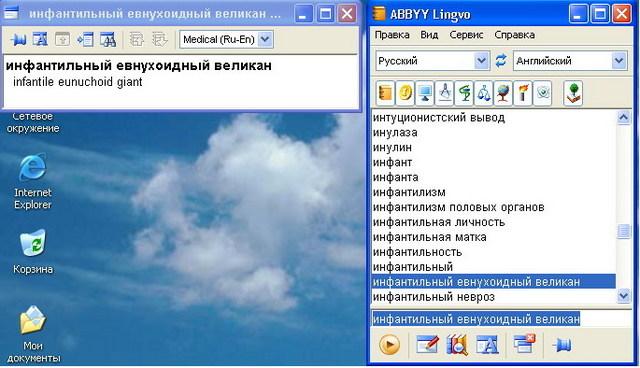640x368 pixels.
Task: Select 'интуционистский вывод' in the word list
Action: pos(493,117)
